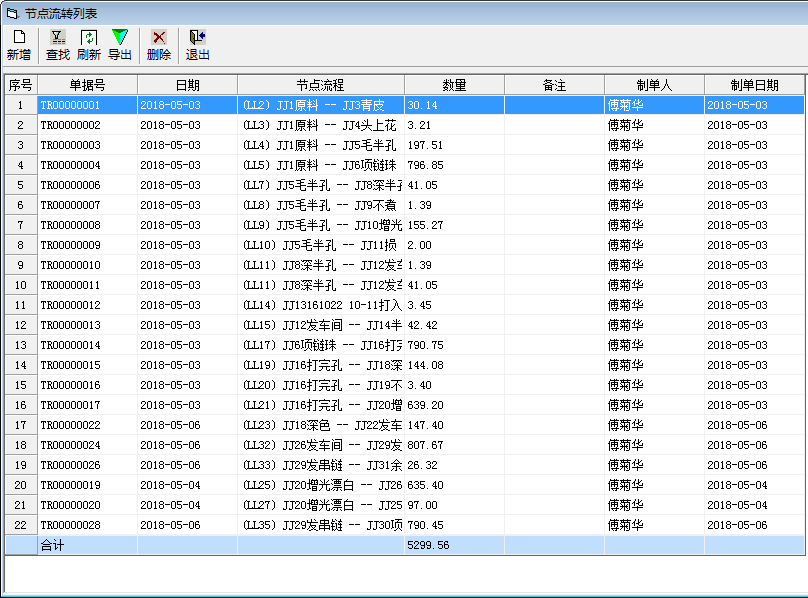808x598 pixels.
Task: Select document number TR00000002
Action: [88, 125]
